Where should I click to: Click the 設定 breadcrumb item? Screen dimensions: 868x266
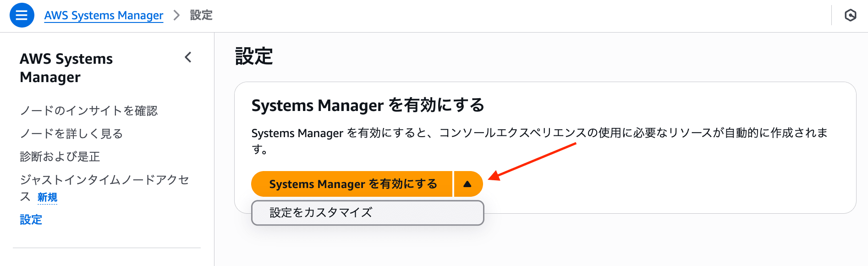[201, 15]
